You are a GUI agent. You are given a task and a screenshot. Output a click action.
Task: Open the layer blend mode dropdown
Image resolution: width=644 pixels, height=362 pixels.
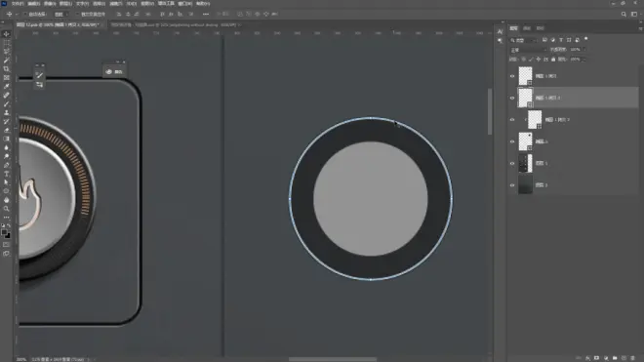click(528, 50)
